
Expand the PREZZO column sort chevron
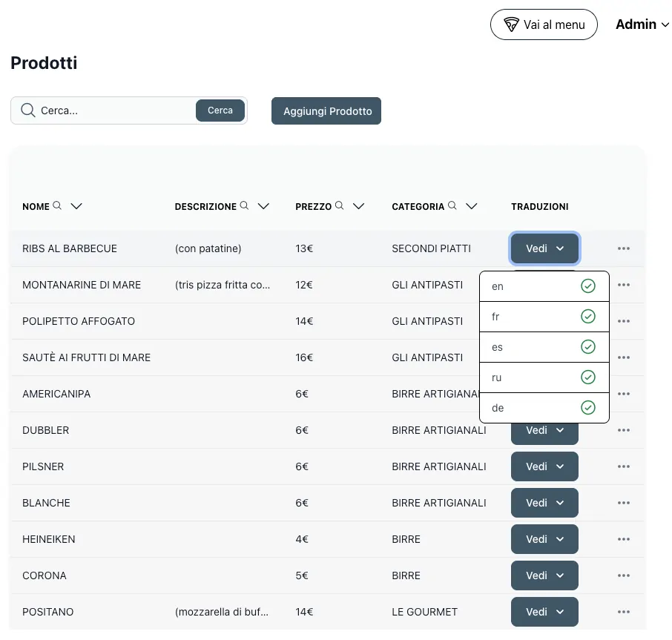pyautogui.click(x=359, y=206)
